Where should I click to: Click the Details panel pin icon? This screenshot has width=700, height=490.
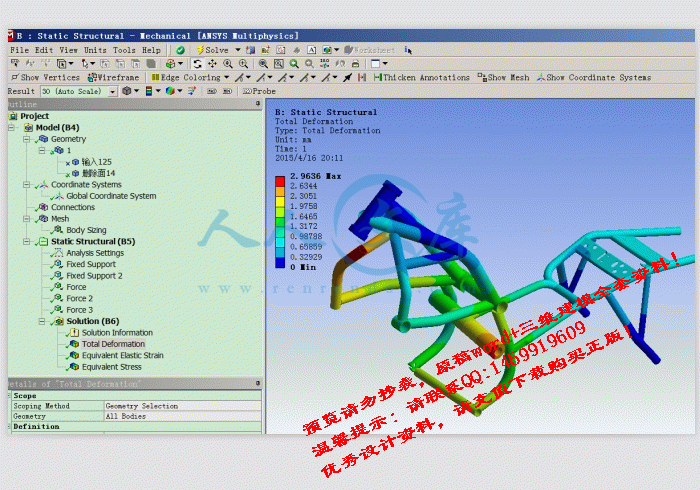(258, 383)
